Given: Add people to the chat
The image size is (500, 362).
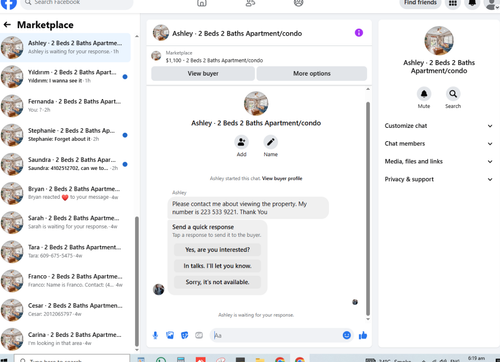Looking at the screenshot, I should coord(241,142).
